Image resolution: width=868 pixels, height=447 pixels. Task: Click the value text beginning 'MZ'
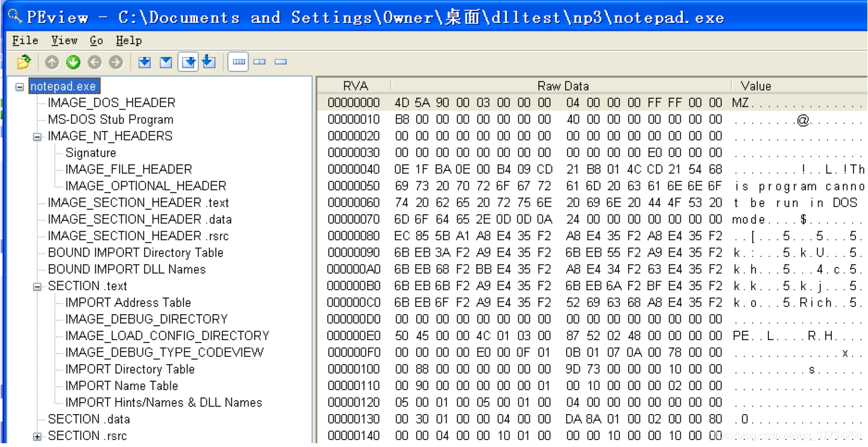click(x=799, y=103)
